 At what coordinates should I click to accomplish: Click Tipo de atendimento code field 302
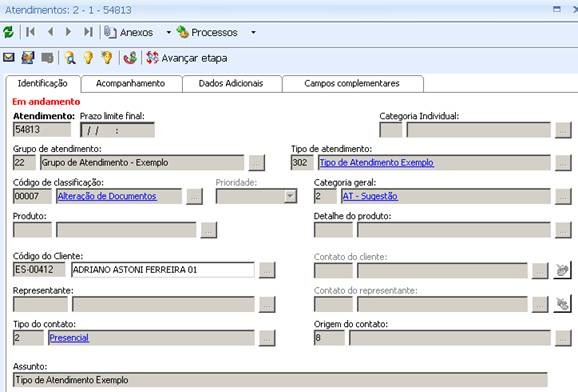point(302,163)
